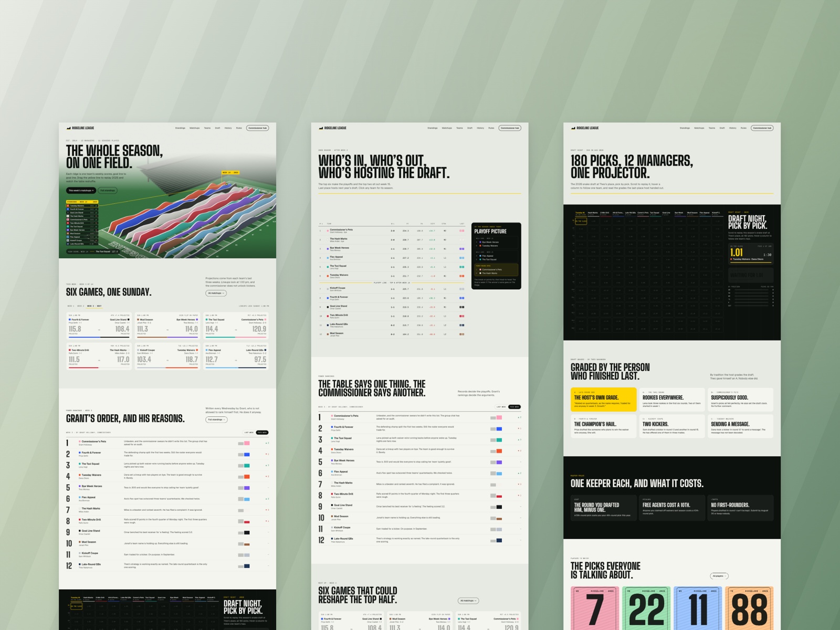Open Matchups nav link on home page

click(x=194, y=128)
